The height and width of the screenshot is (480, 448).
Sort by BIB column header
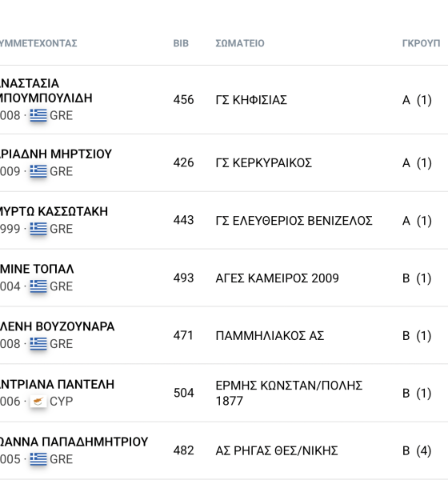click(x=181, y=43)
